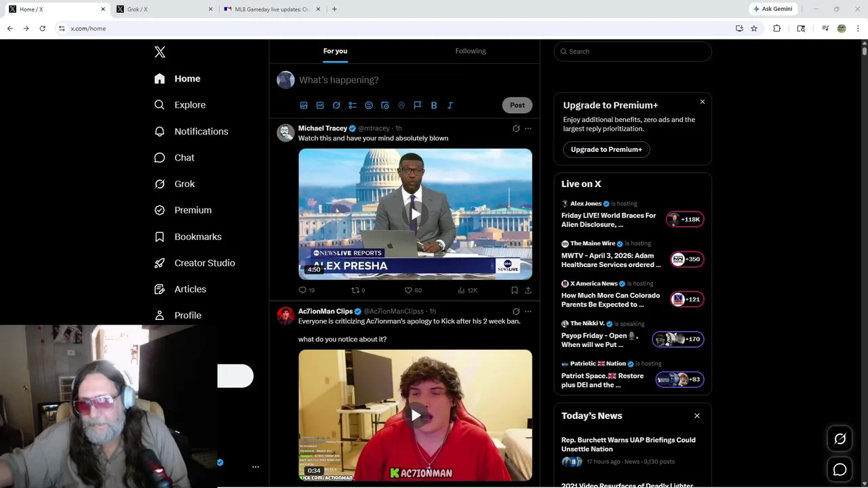Click the X logo above Home

pos(160,52)
